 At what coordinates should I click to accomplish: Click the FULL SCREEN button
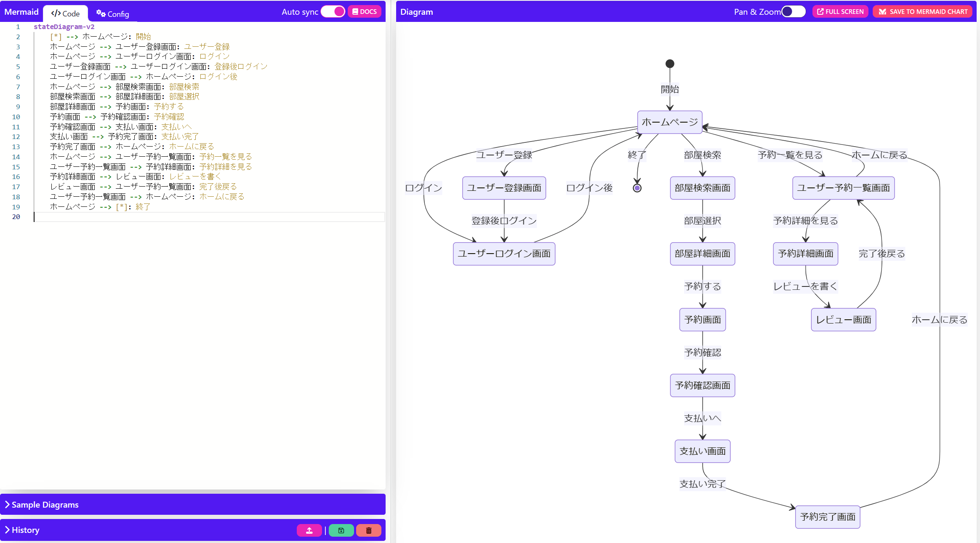pyautogui.click(x=840, y=12)
